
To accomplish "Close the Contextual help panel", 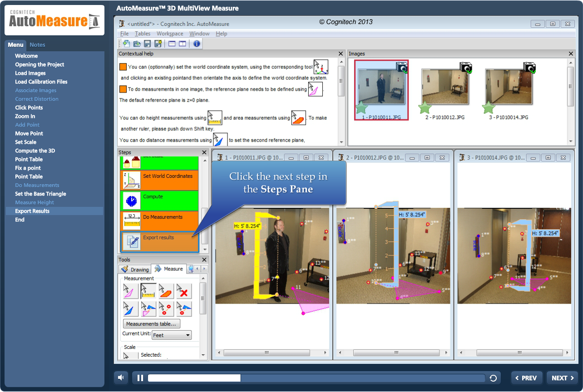I will tap(341, 54).
